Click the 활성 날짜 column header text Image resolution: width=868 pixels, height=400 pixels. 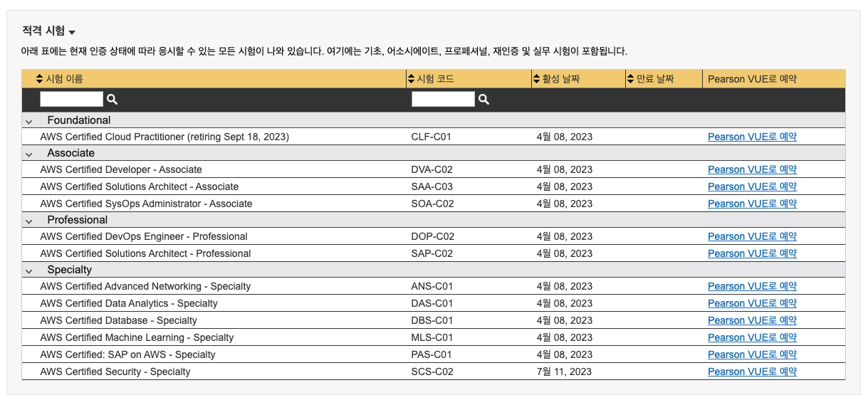click(x=561, y=79)
